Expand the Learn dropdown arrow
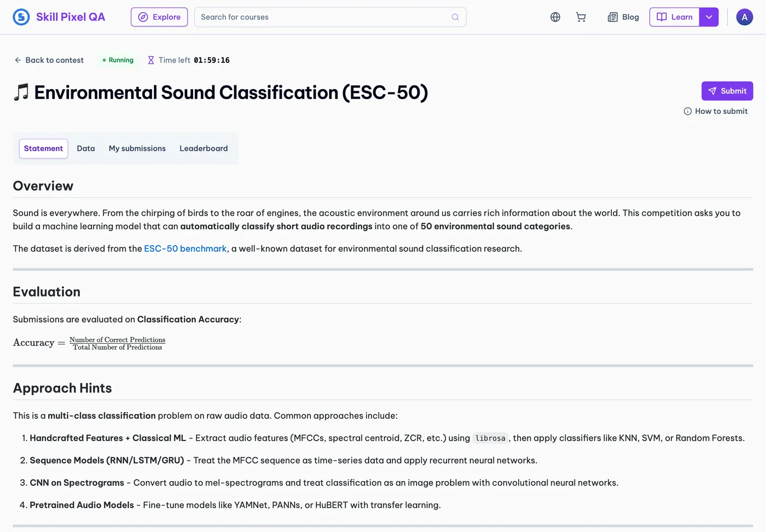 point(709,17)
